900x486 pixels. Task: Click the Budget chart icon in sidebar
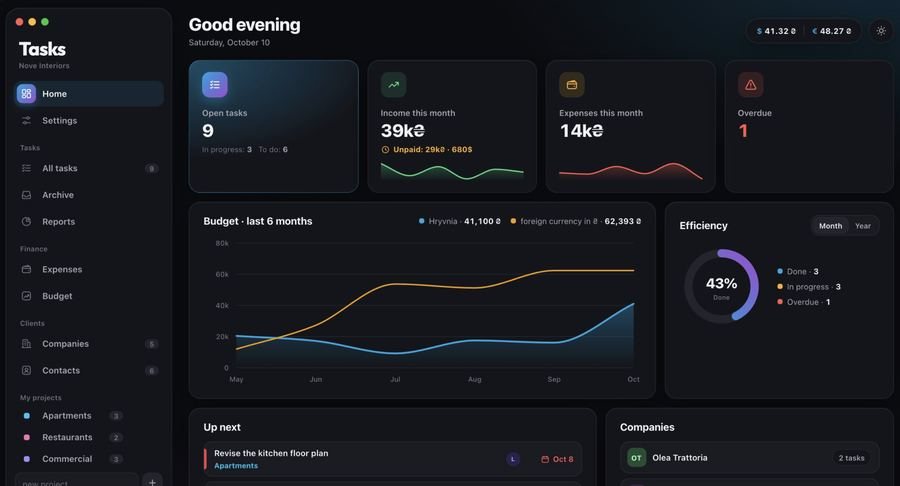(26, 296)
